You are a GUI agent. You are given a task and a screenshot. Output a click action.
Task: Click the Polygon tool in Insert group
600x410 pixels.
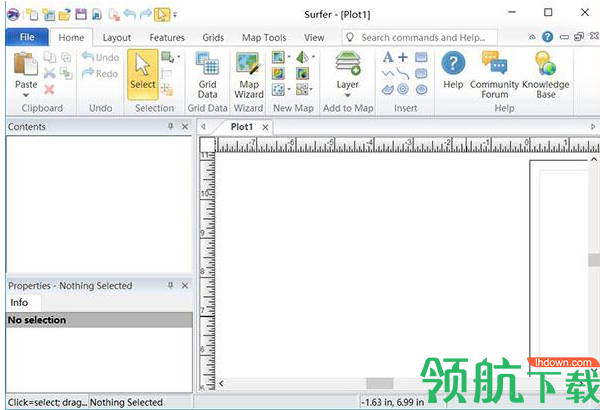coord(388,90)
